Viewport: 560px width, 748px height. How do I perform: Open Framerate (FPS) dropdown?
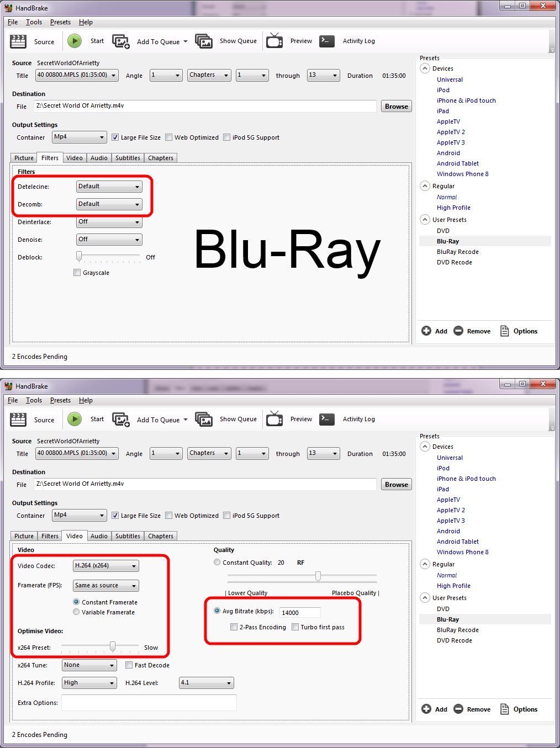tap(105, 586)
